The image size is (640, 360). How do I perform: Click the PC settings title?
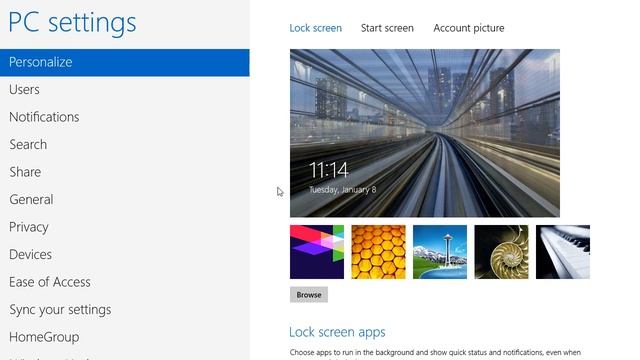point(72,22)
